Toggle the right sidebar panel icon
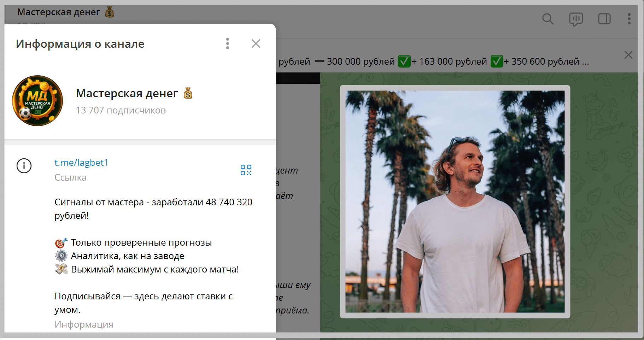 pyautogui.click(x=604, y=19)
